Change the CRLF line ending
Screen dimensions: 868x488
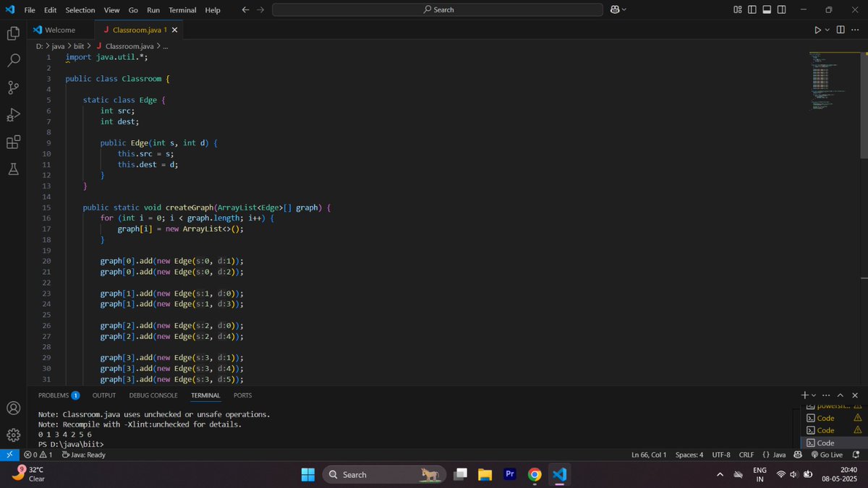[x=746, y=455]
